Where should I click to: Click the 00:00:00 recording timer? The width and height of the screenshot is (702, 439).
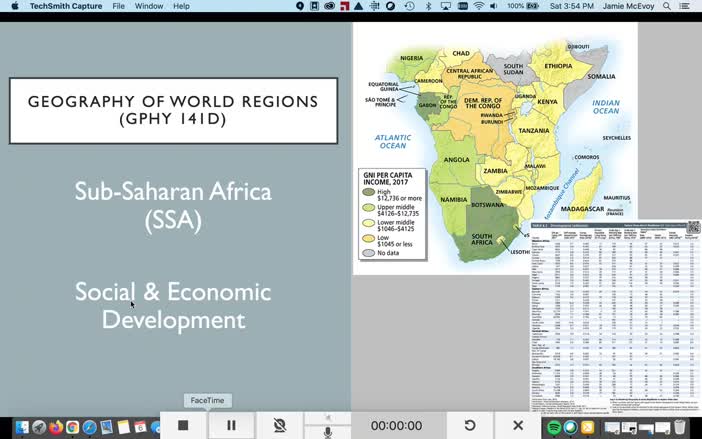[x=396, y=426]
